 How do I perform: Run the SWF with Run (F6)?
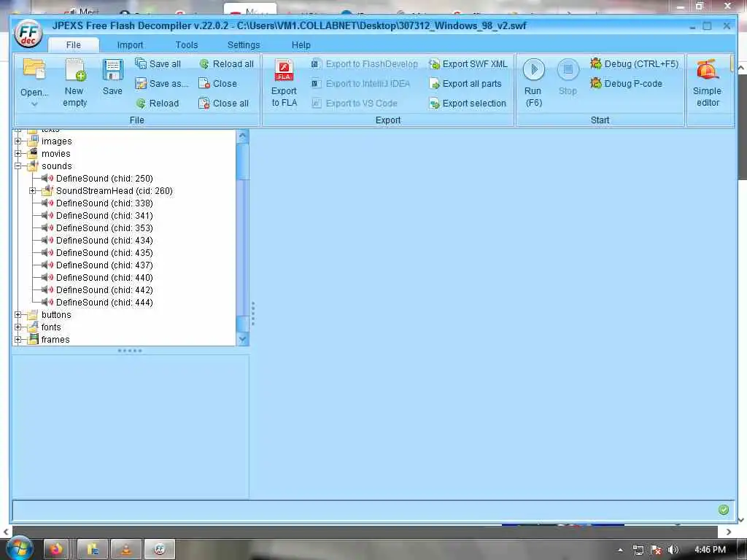pos(533,83)
